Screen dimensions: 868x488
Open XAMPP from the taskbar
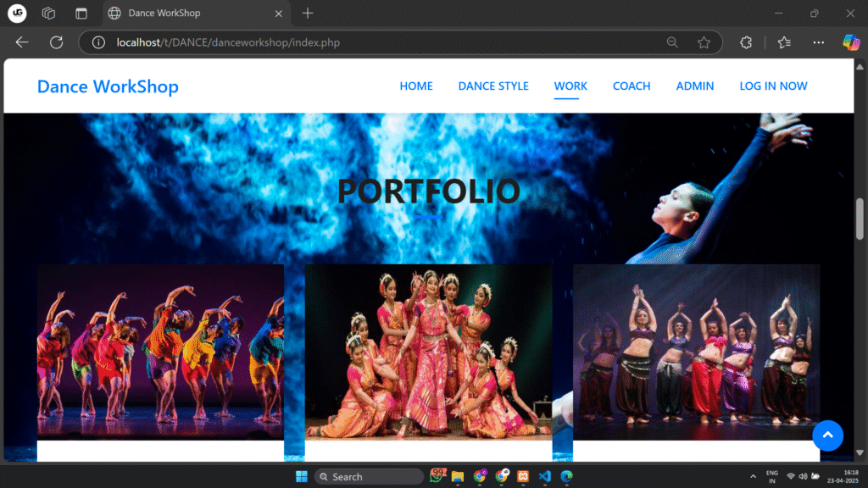pyautogui.click(x=523, y=476)
